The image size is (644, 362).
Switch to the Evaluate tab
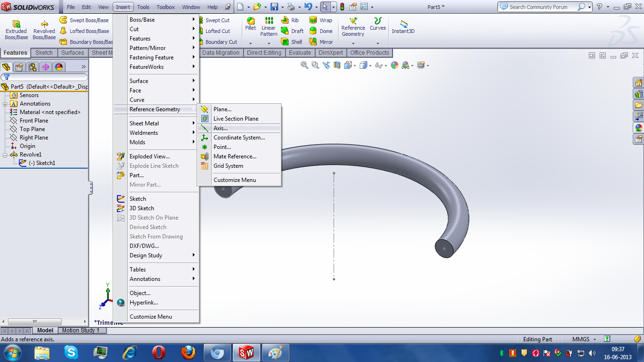300,53
